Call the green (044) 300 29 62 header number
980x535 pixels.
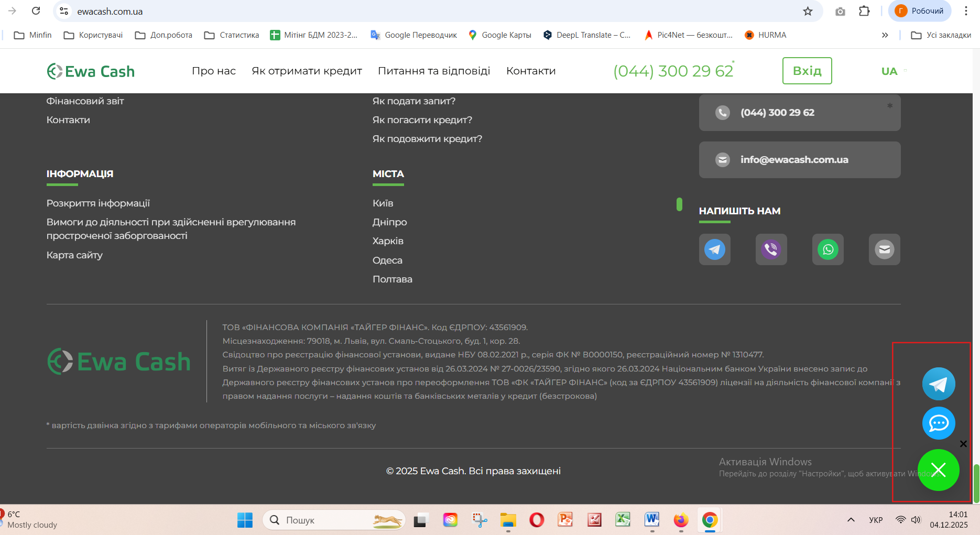click(673, 71)
